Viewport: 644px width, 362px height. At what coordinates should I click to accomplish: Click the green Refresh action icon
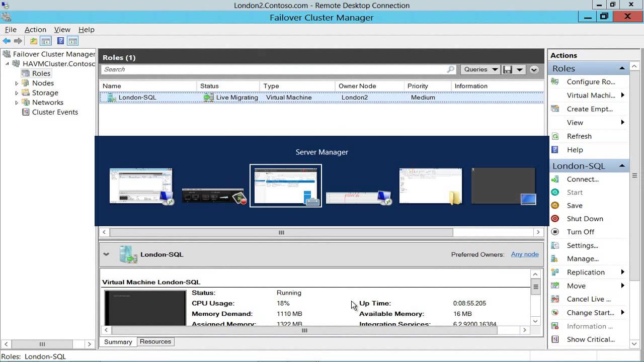click(x=555, y=136)
